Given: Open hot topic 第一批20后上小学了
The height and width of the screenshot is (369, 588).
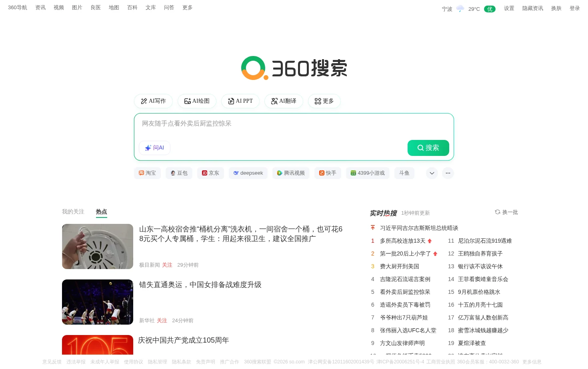Looking at the screenshot, I should (x=406, y=253).
